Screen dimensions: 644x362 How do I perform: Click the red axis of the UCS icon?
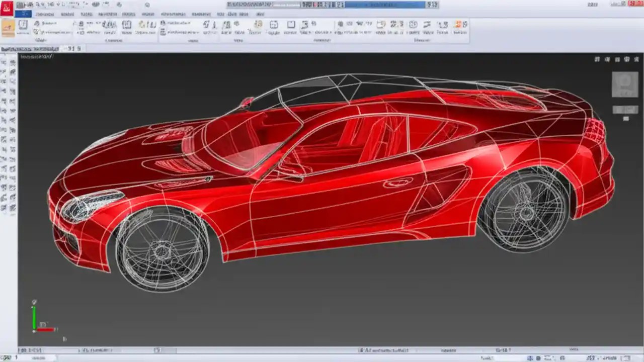pos(45,330)
